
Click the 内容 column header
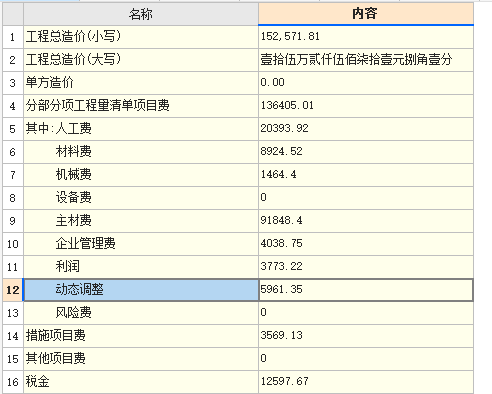pos(366,14)
